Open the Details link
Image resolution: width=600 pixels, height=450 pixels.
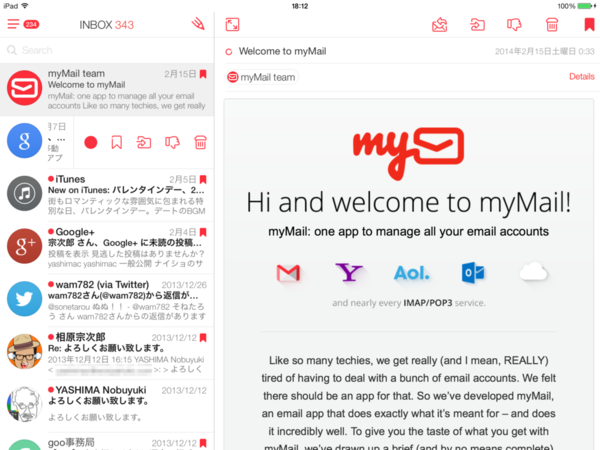582,77
